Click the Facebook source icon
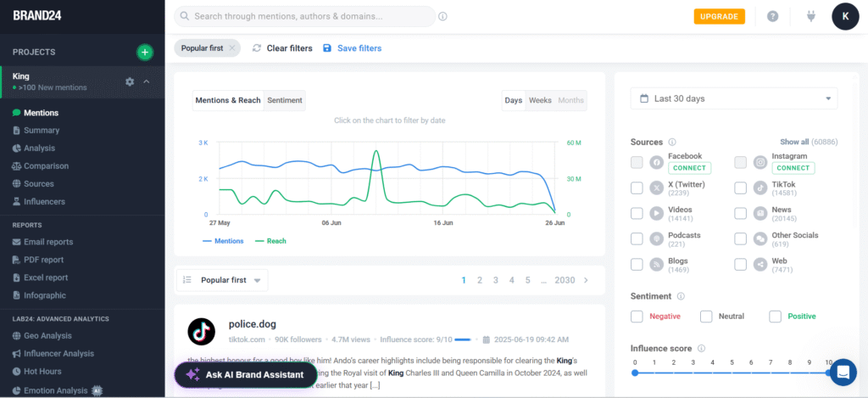 657,162
